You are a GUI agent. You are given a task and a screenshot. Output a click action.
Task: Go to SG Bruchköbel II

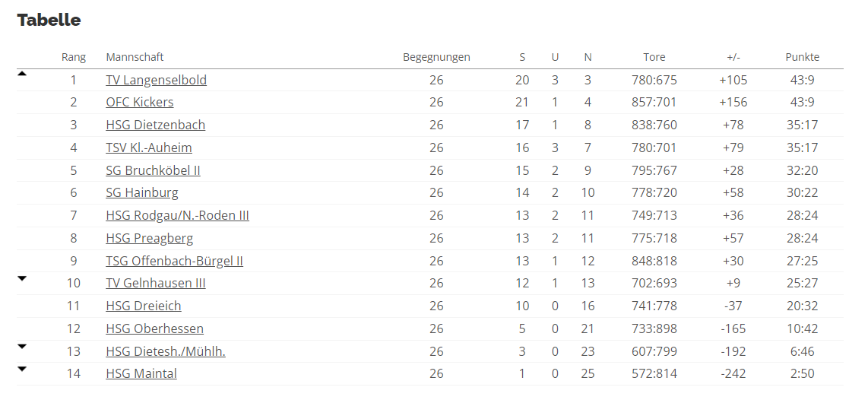(x=153, y=170)
